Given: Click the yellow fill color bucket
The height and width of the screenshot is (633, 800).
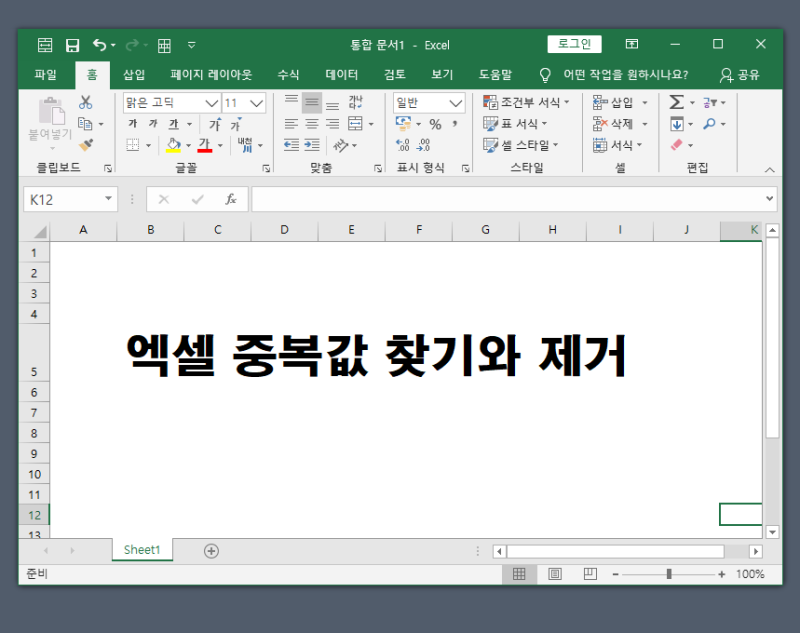Looking at the screenshot, I should click(x=173, y=145).
